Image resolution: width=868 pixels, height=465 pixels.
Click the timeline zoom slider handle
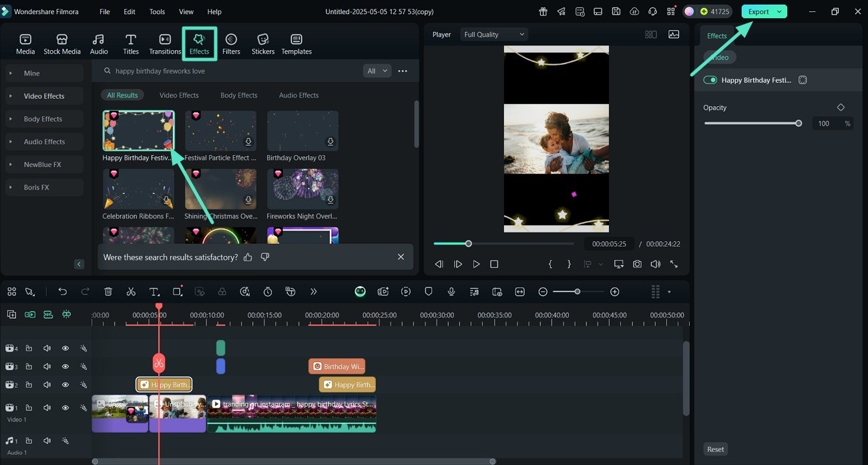578,291
